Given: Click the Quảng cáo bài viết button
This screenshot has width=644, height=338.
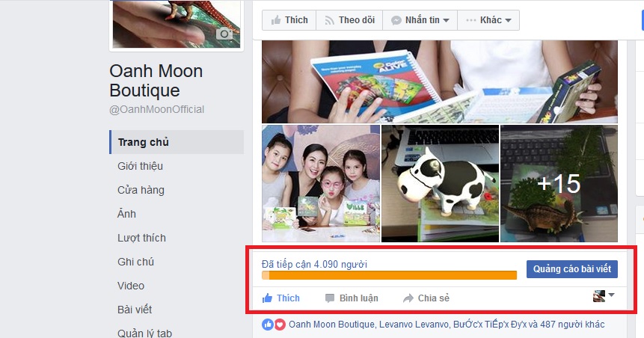Looking at the screenshot, I should point(572,269).
